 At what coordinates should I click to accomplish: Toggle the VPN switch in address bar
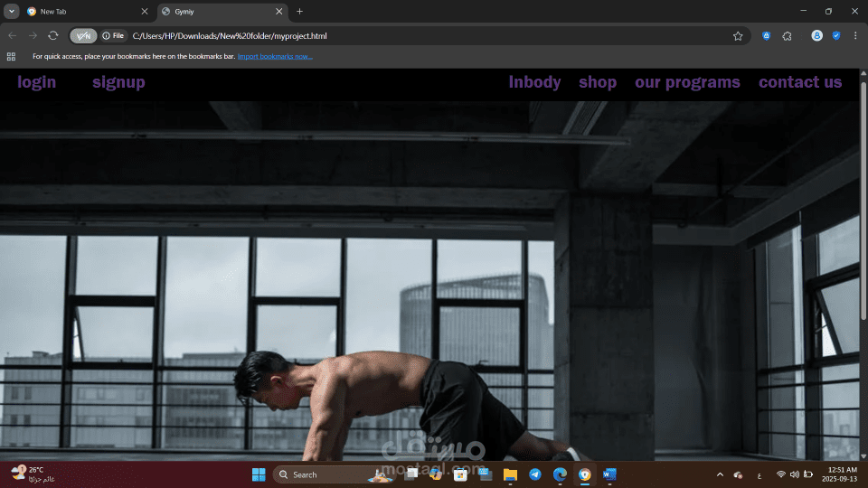point(83,36)
